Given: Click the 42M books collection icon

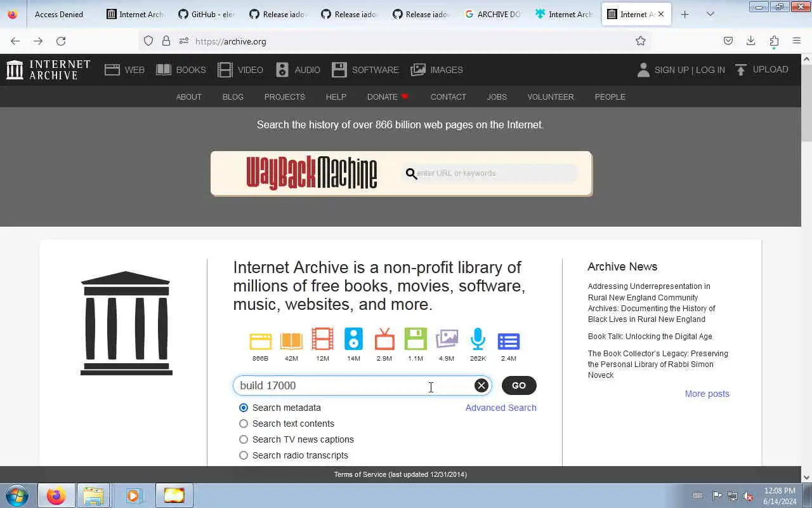Looking at the screenshot, I should [291, 341].
